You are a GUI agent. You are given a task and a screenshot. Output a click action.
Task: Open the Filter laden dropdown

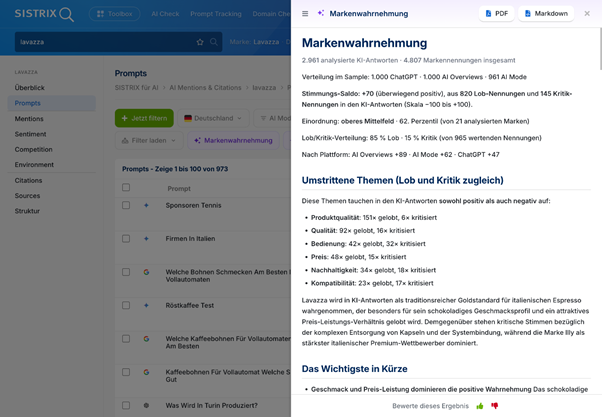tap(149, 141)
